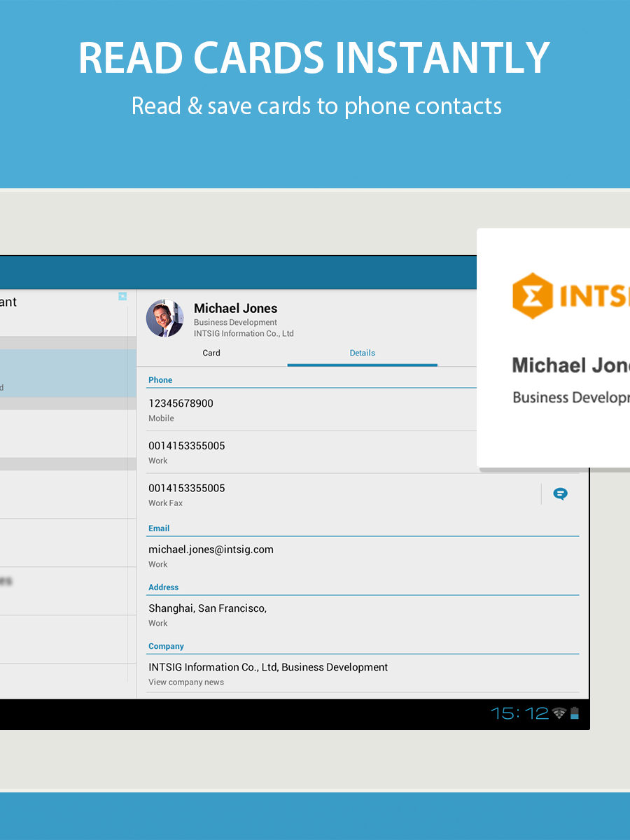Click View company news
The width and height of the screenshot is (630, 840).
pyautogui.click(x=186, y=682)
